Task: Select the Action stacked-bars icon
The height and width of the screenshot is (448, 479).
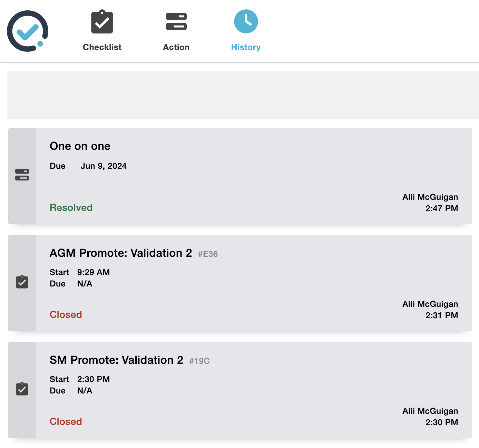Action: point(176,22)
